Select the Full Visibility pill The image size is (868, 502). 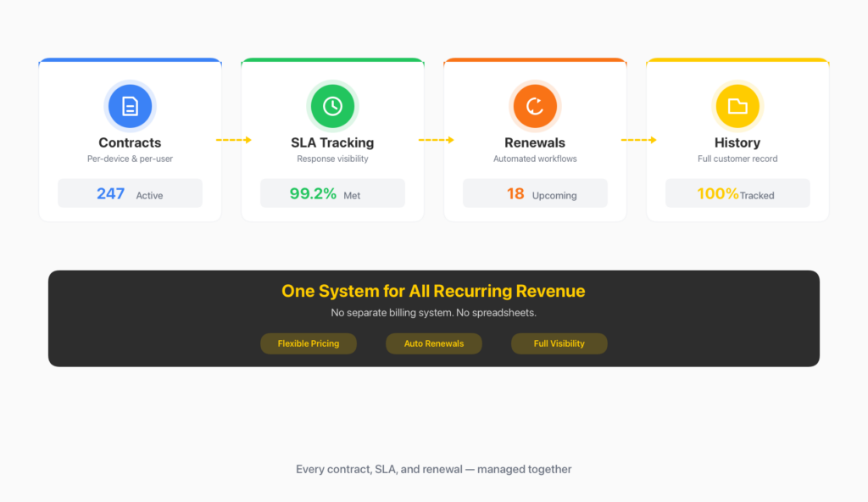pyautogui.click(x=559, y=343)
